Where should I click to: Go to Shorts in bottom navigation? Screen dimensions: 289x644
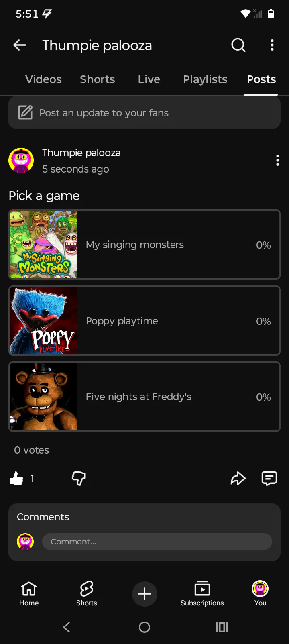click(x=87, y=594)
